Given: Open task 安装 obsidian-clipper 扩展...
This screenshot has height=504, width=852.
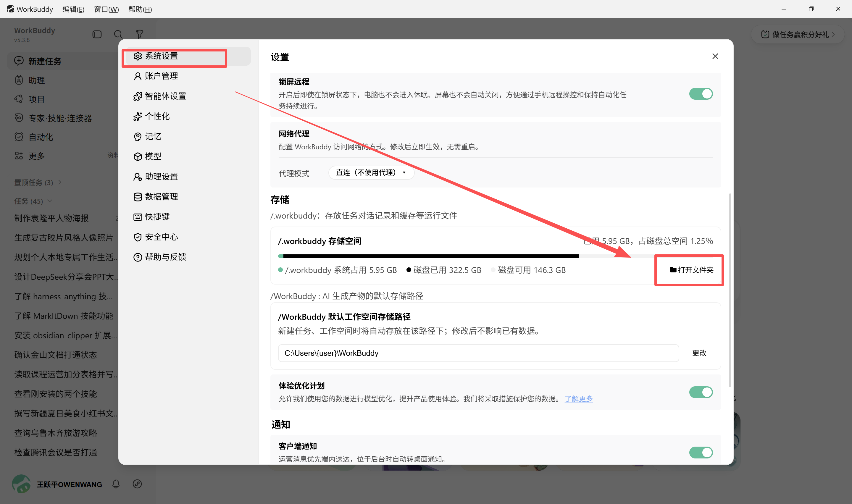Looking at the screenshot, I should [66, 335].
